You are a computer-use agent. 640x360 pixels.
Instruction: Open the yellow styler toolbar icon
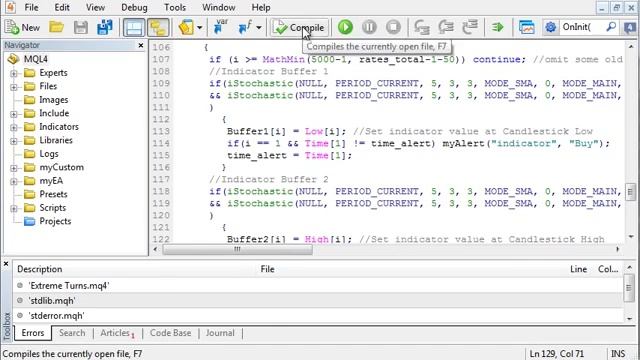[x=186, y=27]
